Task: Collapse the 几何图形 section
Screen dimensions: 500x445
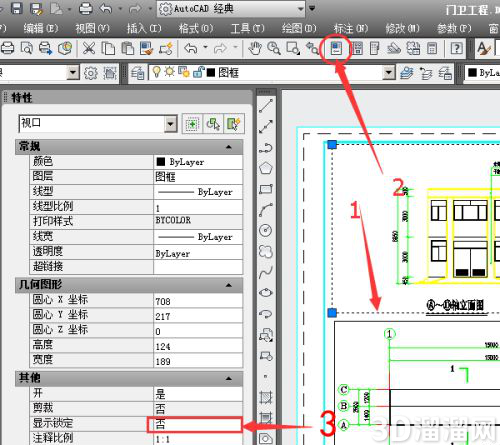Action: 229,285
